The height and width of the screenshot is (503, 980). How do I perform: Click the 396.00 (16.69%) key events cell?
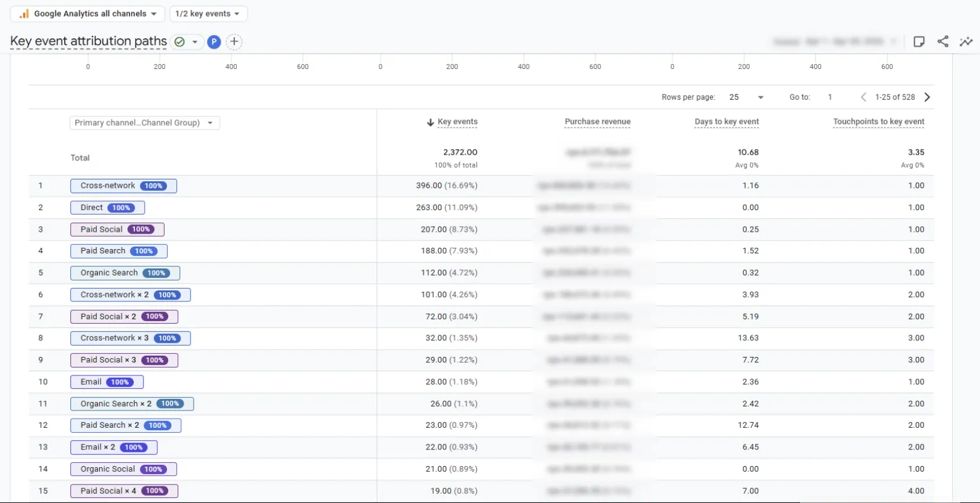coord(446,186)
